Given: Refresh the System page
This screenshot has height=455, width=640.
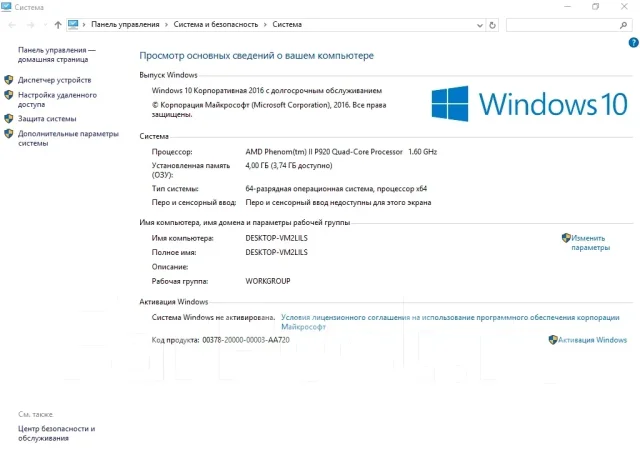Looking at the screenshot, I should tap(493, 25).
